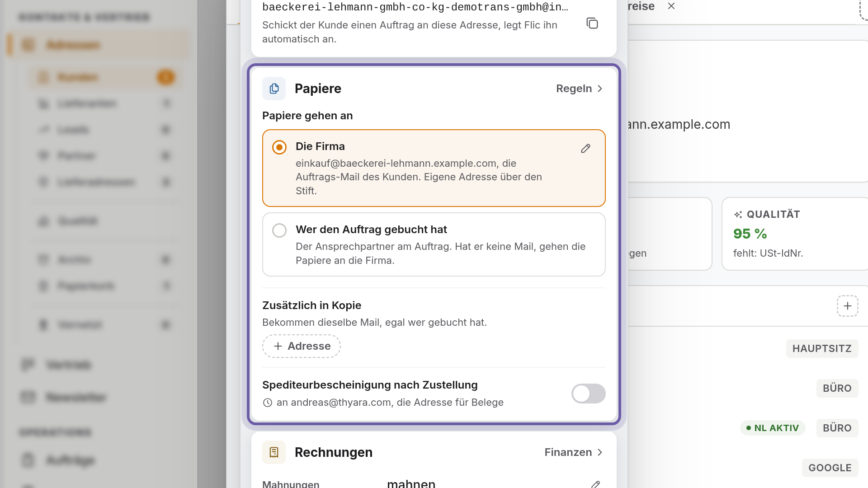The width and height of the screenshot is (868, 488).
Task: Copy the order email address
Action: click(592, 23)
